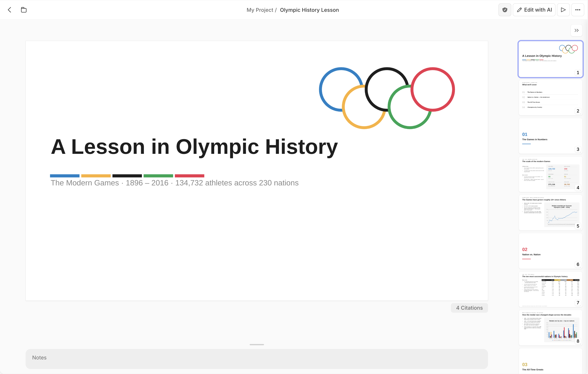
Task: Click the Edit with AI button
Action: pyautogui.click(x=534, y=10)
